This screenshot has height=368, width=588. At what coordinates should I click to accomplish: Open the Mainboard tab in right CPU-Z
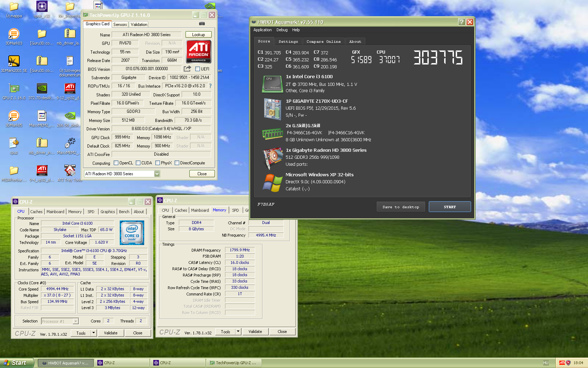click(x=200, y=210)
